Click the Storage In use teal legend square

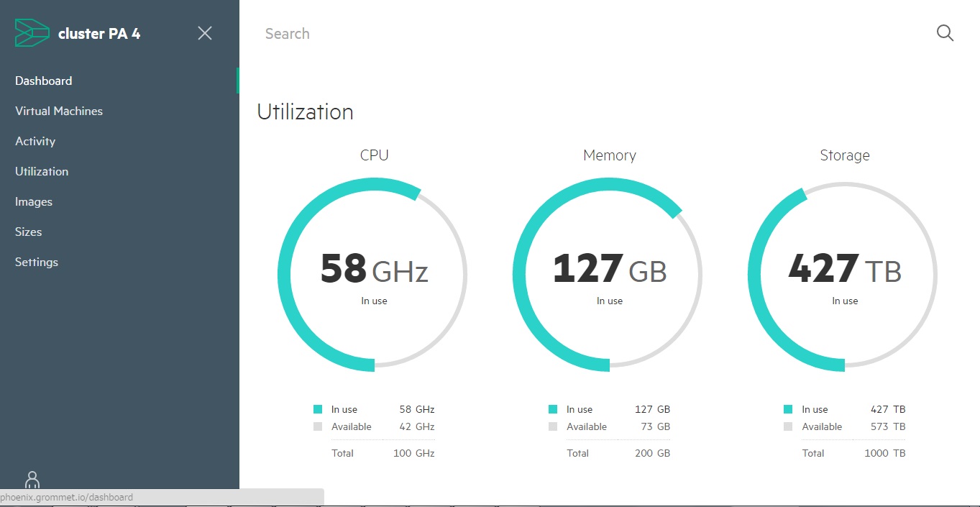click(788, 409)
